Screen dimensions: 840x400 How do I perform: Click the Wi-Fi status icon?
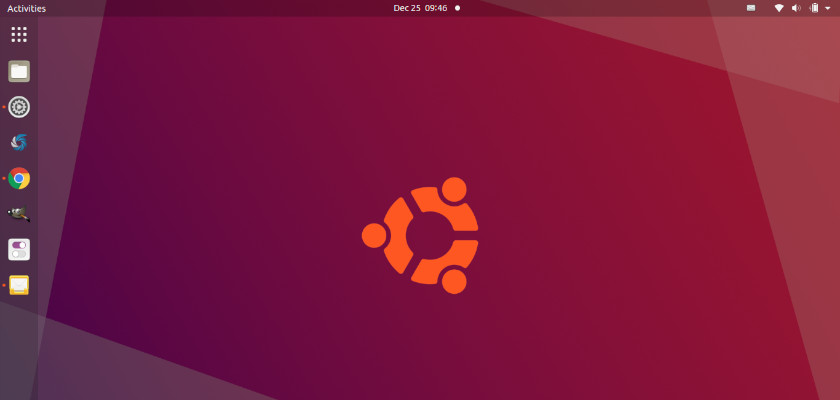pos(779,8)
